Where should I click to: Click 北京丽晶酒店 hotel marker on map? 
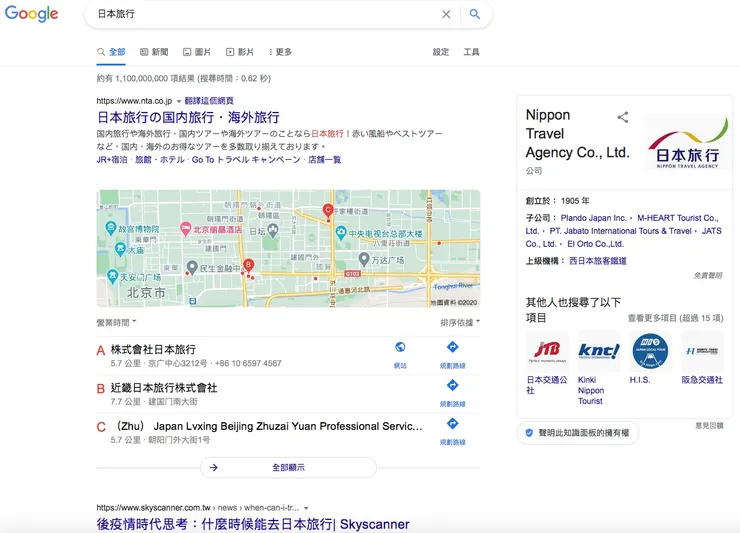tap(186, 229)
